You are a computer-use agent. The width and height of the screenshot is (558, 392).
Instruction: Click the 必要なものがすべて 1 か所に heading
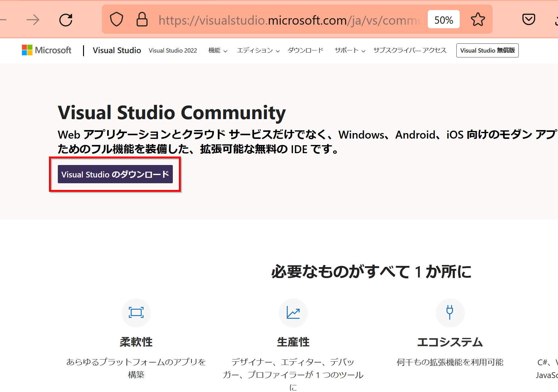(x=371, y=272)
